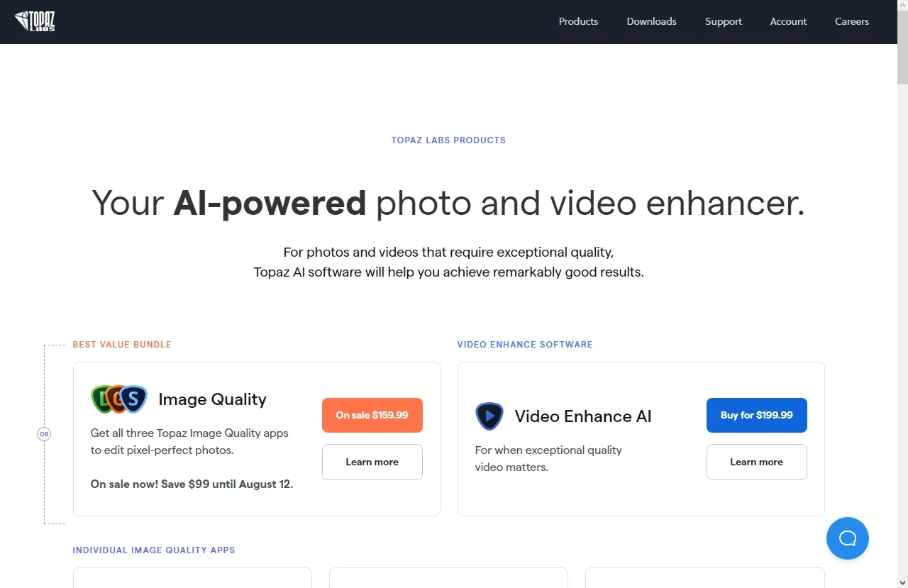Click the Topaz Labs logo
Viewport: 908px width, 588px height.
pyautogui.click(x=35, y=21)
